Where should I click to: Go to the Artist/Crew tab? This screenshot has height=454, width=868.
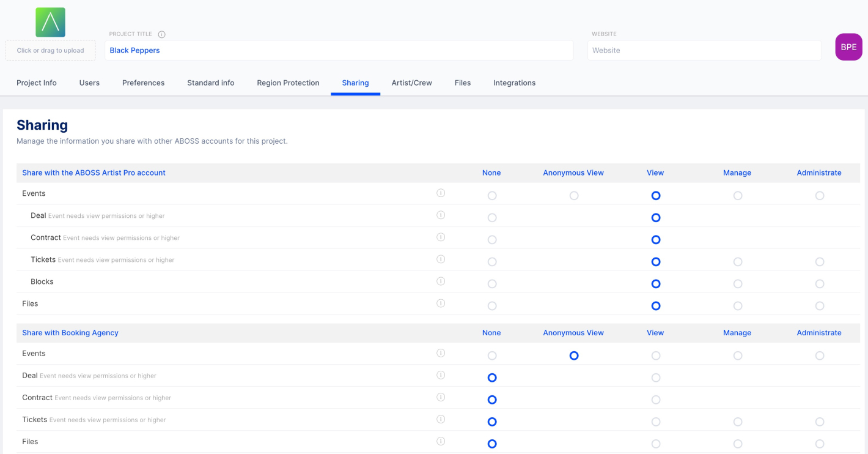(411, 83)
